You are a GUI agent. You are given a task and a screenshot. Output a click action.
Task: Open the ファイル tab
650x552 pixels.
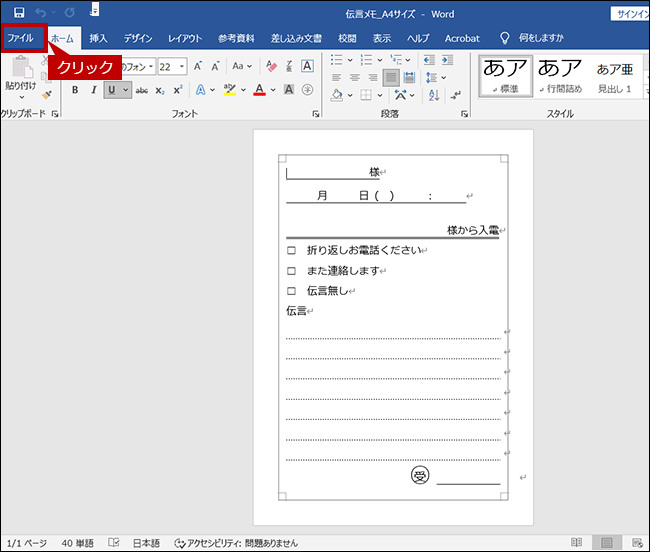click(x=22, y=38)
